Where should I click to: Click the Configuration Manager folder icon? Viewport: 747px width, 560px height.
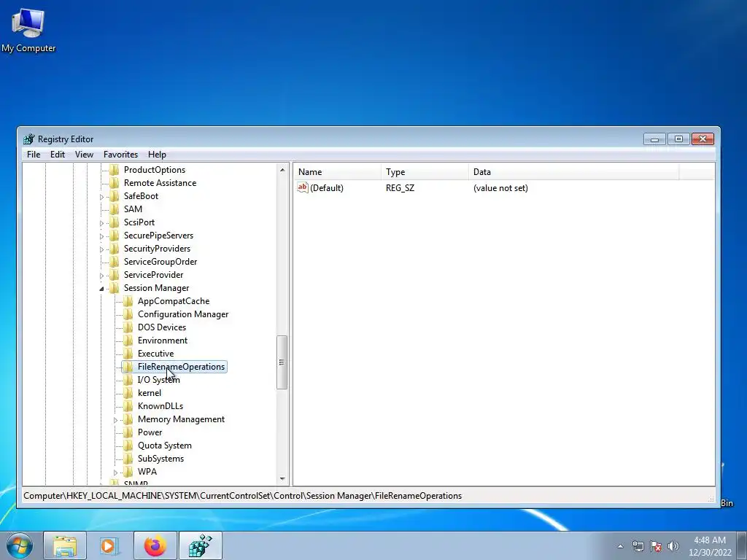click(x=128, y=314)
